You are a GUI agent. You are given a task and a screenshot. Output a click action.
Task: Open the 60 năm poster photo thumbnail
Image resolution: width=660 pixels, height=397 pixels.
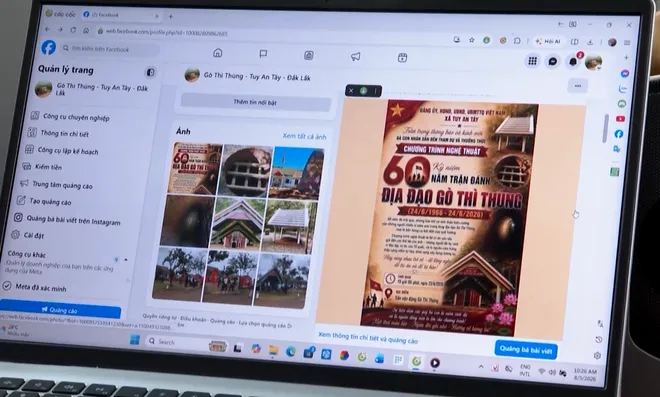[x=194, y=168]
